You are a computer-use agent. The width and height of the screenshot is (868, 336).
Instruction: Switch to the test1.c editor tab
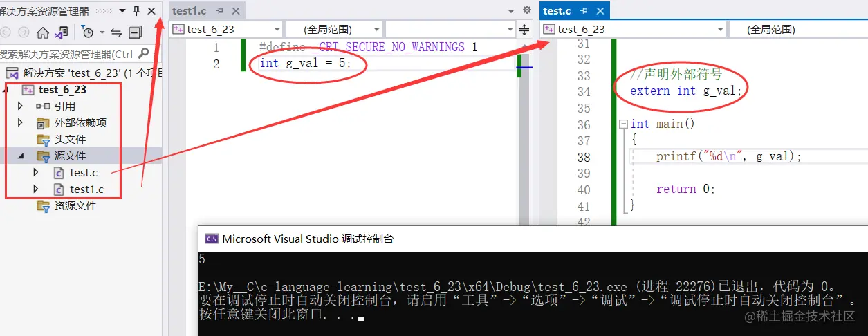click(x=189, y=10)
